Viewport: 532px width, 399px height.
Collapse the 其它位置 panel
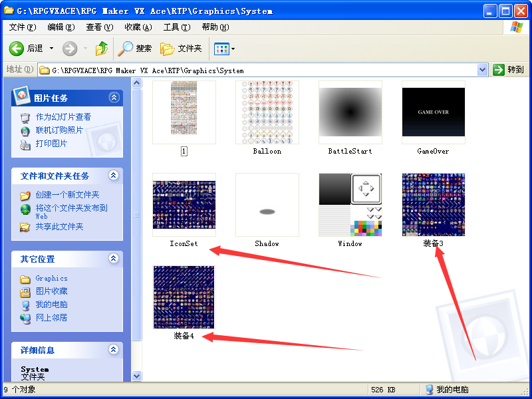coord(113,259)
